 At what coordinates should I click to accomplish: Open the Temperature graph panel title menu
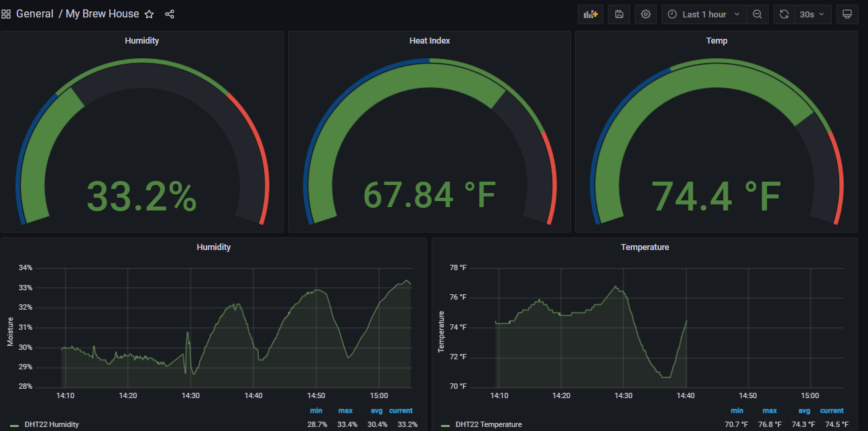coord(645,247)
